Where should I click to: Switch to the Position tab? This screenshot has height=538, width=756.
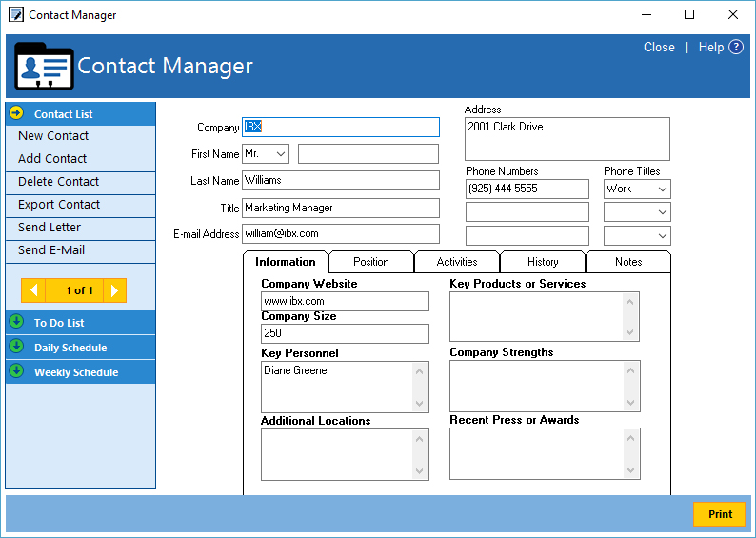(x=371, y=262)
